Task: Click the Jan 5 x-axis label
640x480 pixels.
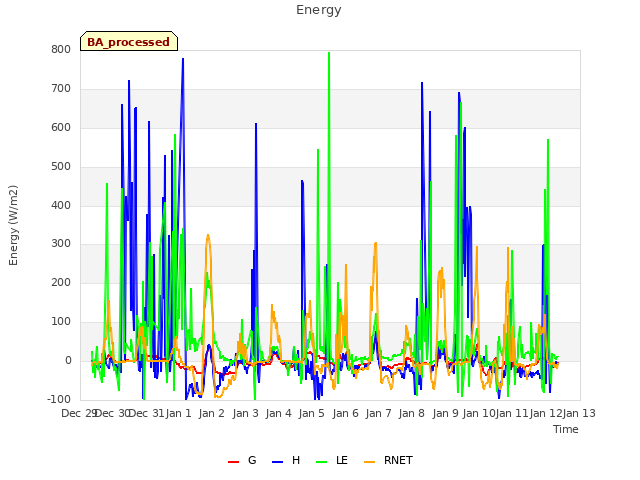Action: point(312,413)
